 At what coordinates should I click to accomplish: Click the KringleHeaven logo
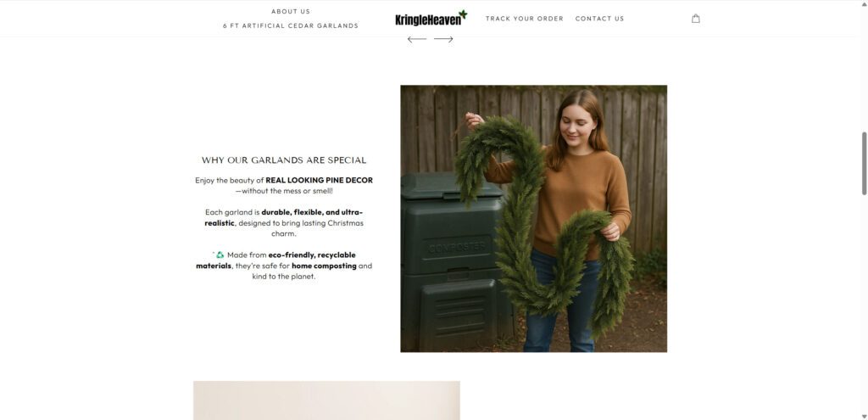(x=431, y=19)
